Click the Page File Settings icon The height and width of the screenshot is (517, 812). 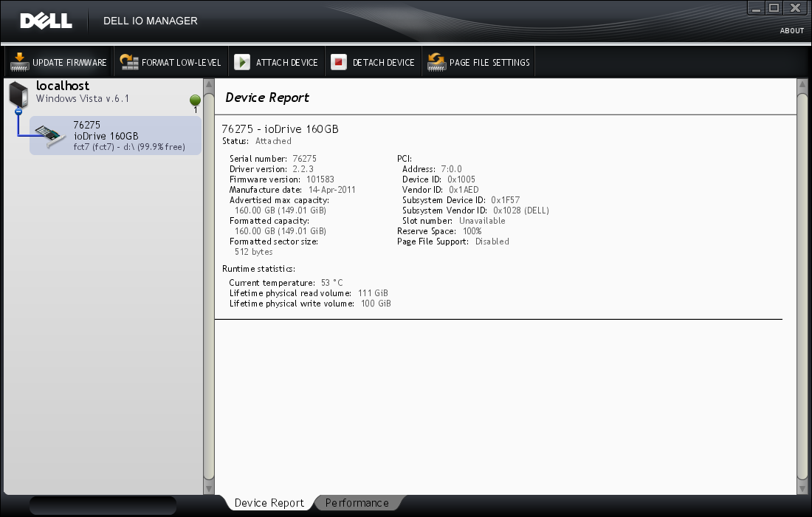(x=436, y=62)
